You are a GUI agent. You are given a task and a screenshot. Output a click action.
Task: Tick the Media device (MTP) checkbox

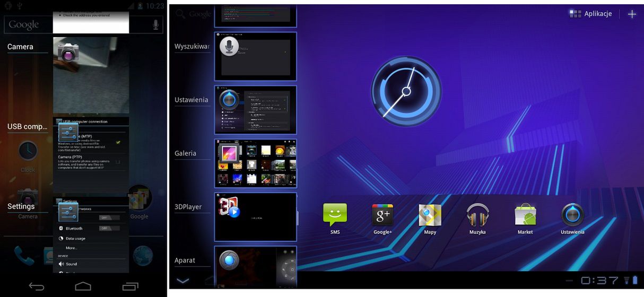(x=118, y=142)
